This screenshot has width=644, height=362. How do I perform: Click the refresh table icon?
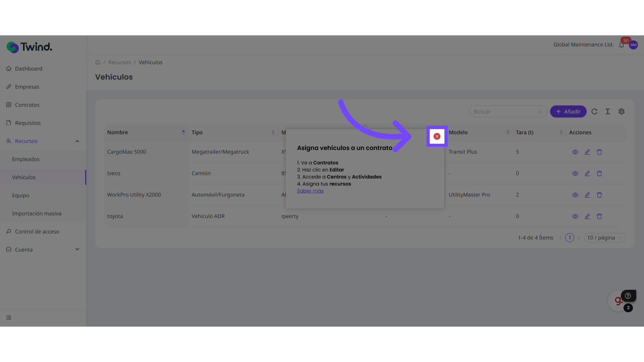point(594,112)
